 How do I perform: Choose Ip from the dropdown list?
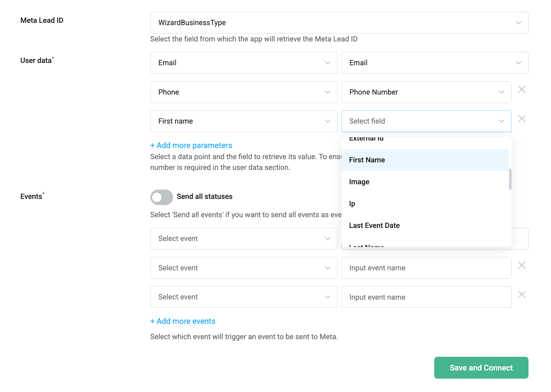tap(425, 204)
